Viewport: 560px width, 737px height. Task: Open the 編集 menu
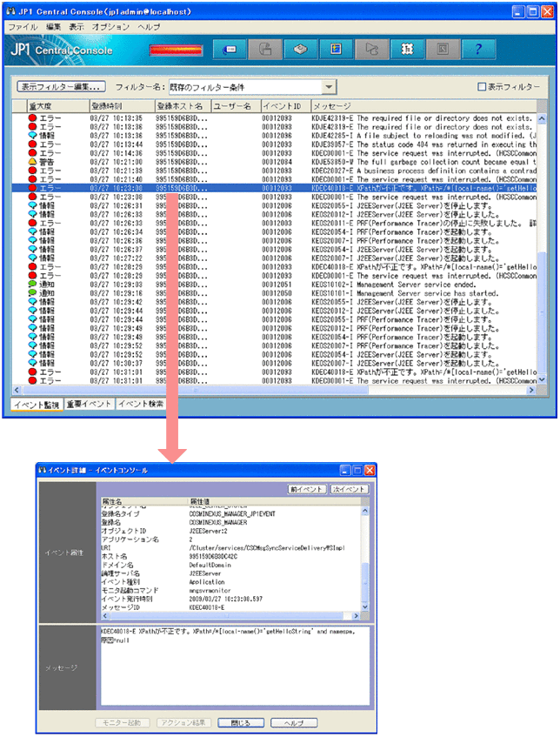(x=54, y=27)
